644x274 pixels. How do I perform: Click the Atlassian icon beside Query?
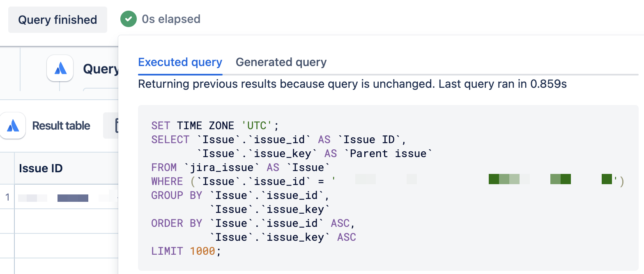click(60, 68)
